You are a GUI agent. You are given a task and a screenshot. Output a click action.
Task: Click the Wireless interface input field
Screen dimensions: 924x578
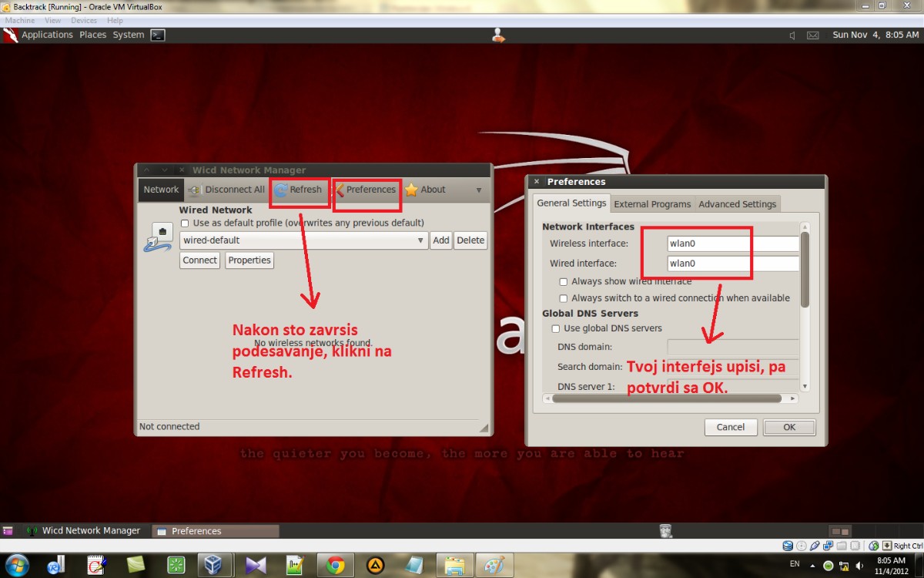pyautogui.click(x=733, y=244)
